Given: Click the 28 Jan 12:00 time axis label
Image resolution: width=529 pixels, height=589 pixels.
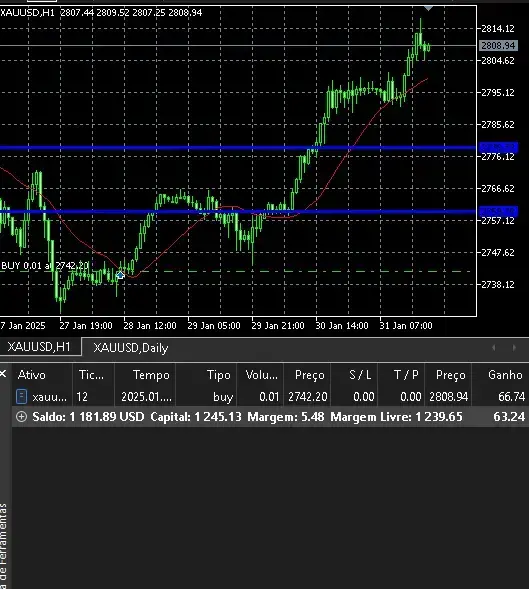Looking at the screenshot, I should pyautogui.click(x=150, y=326).
